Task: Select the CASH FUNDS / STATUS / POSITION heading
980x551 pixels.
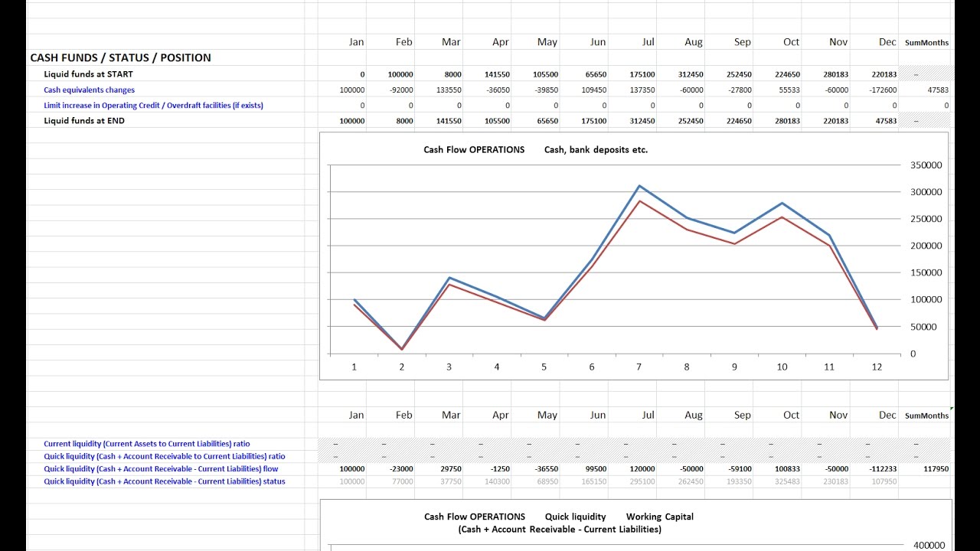Action: tap(120, 57)
